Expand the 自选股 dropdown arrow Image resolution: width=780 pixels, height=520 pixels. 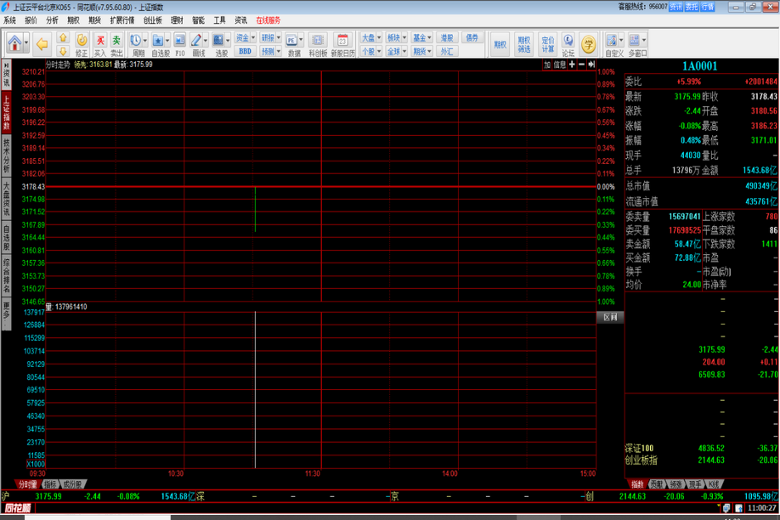click(167, 40)
